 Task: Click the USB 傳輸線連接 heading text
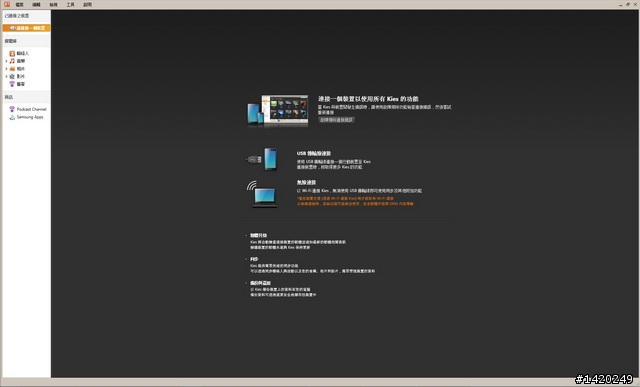[x=313, y=153]
